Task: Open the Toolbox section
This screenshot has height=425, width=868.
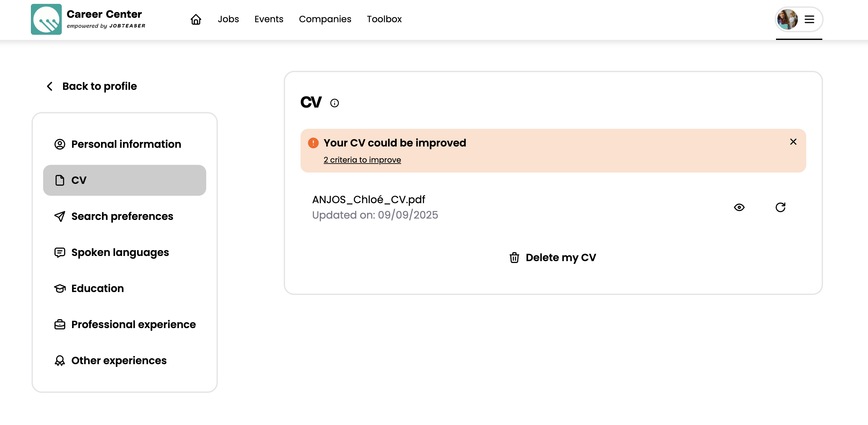Action: pos(384,19)
